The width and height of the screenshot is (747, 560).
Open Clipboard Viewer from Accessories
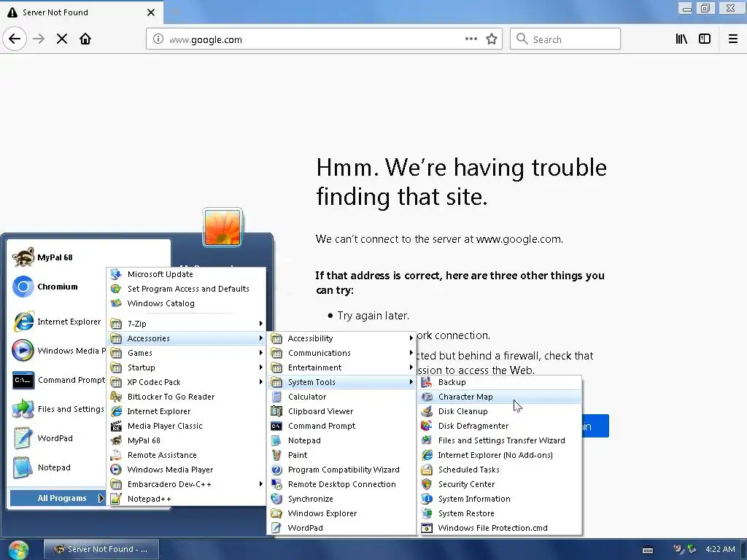[x=341, y=411]
